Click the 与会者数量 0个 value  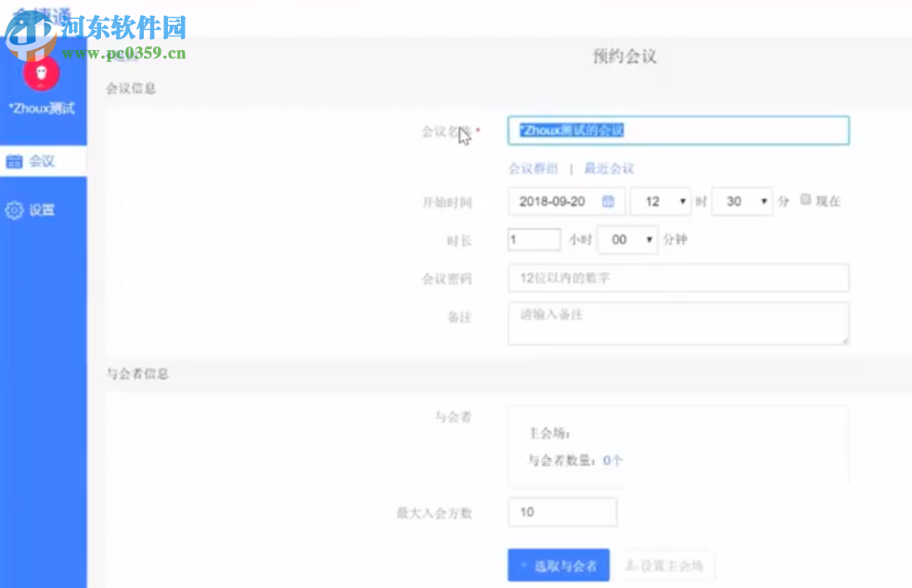coord(612,461)
